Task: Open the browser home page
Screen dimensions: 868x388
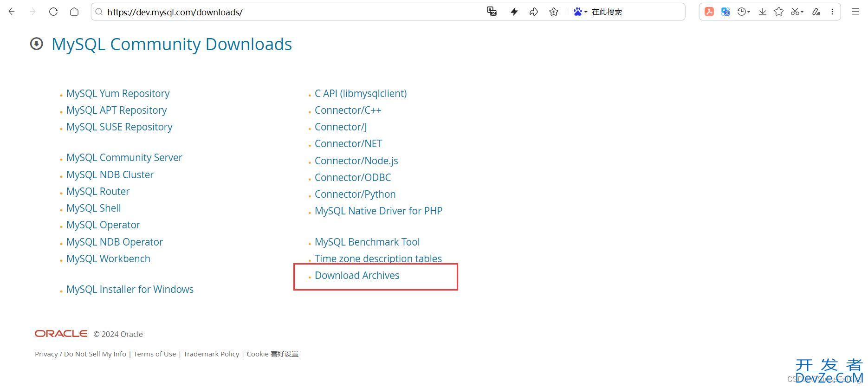Action: (74, 12)
